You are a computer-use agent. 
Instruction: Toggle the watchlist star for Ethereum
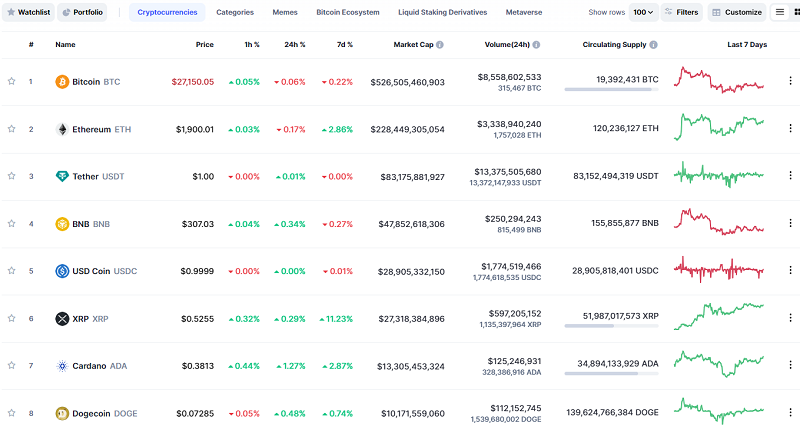point(11,129)
